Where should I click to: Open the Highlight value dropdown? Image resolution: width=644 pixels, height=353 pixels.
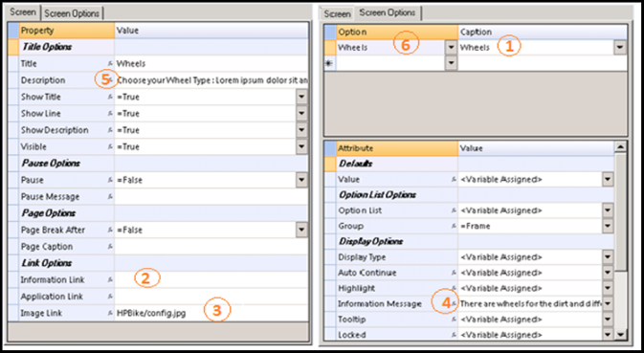pos(608,288)
